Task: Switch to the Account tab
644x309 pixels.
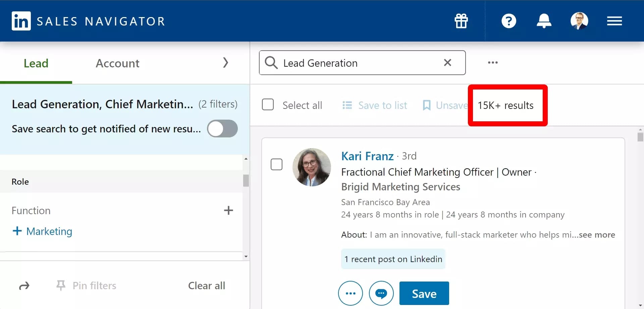Action: [x=117, y=63]
